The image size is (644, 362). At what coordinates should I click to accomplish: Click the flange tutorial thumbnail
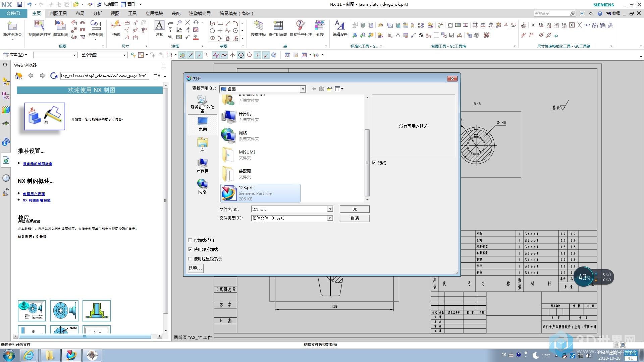pos(64,311)
